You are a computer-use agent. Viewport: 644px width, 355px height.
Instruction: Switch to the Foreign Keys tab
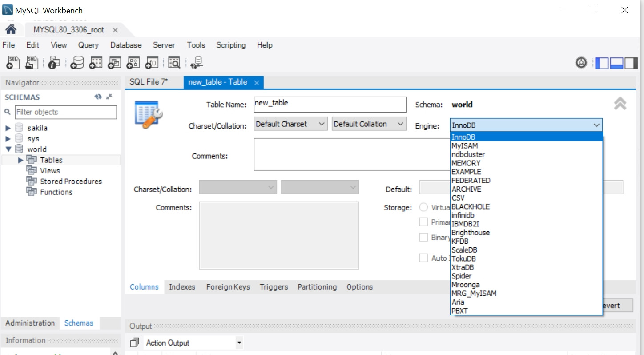coord(228,287)
